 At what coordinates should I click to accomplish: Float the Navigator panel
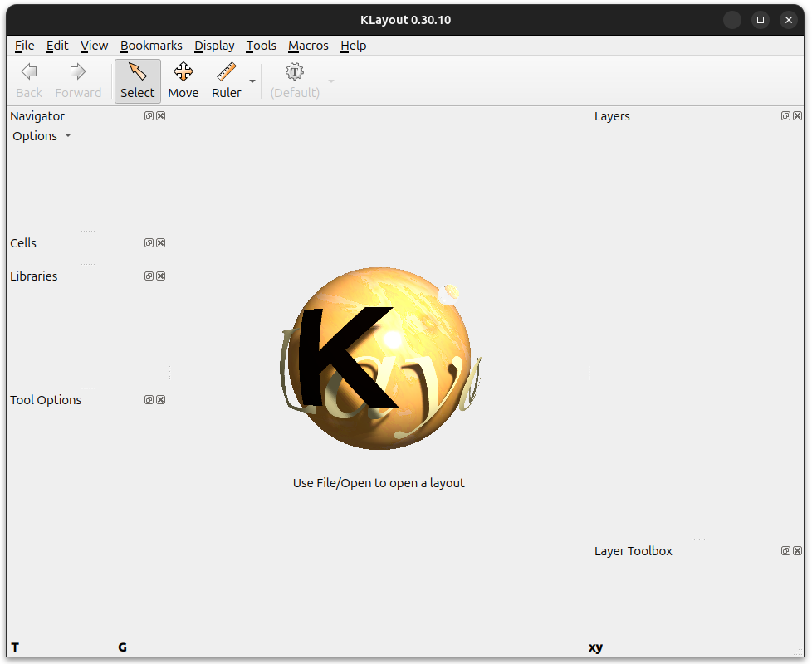149,116
